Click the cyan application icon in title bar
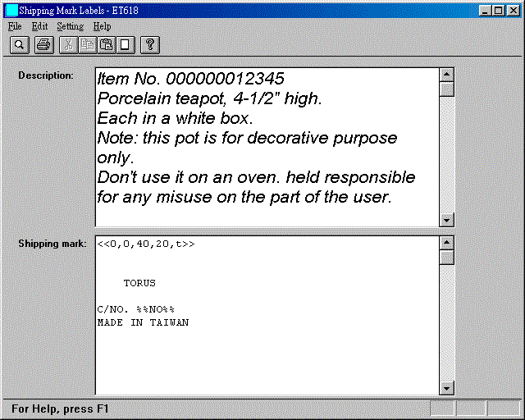This screenshot has height=420, width=525. (11, 11)
